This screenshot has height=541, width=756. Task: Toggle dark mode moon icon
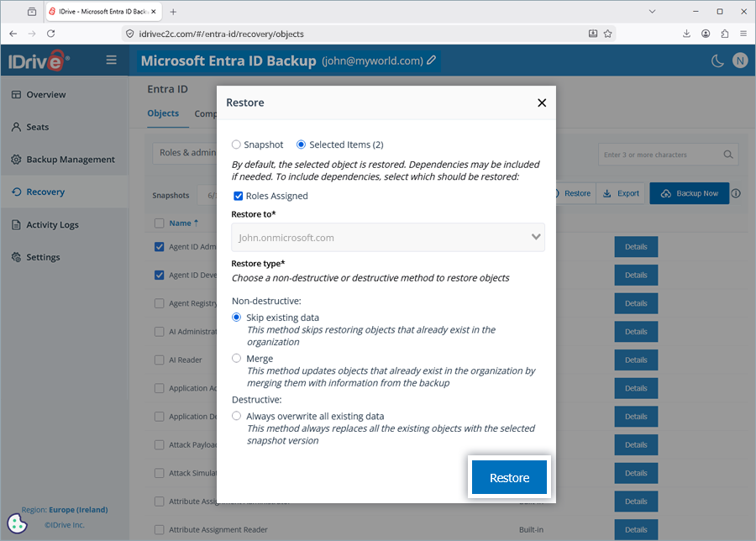point(717,60)
